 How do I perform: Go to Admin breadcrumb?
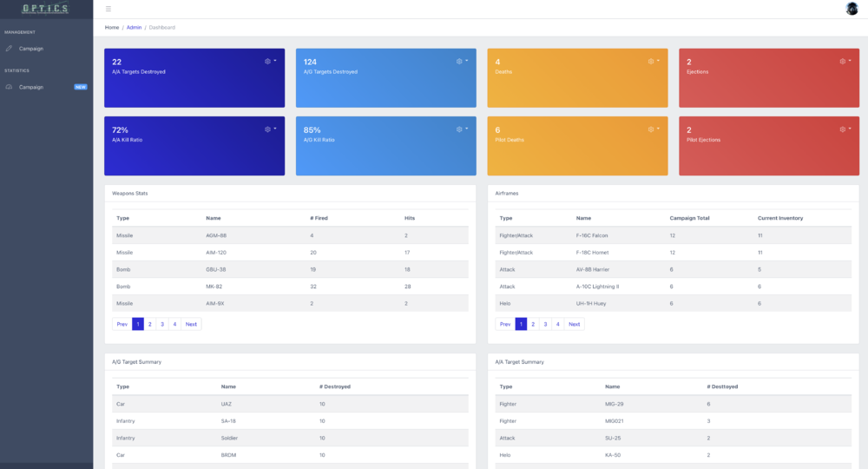[x=134, y=27]
